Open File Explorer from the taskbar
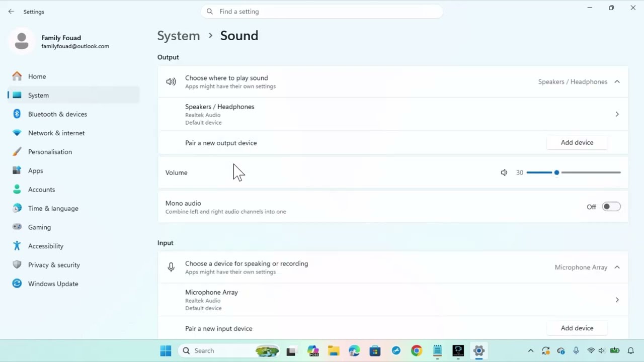The height and width of the screenshot is (362, 644). 334,351
